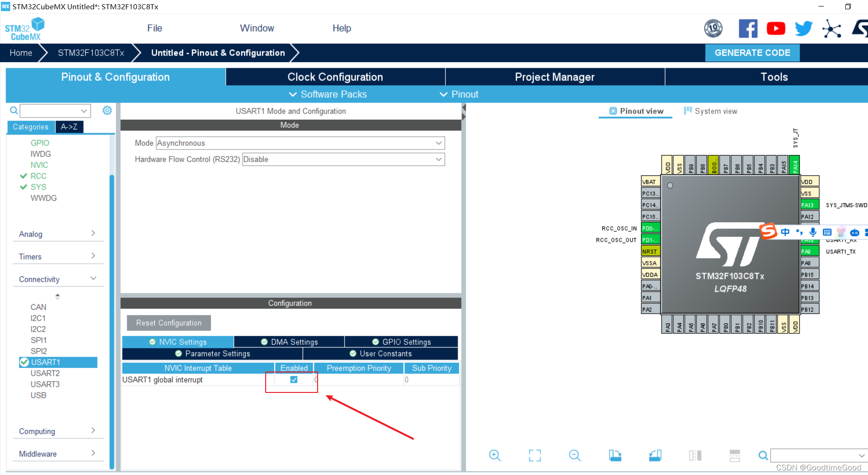Open the Parameter Settings tab
This screenshot has height=475, width=868.
click(212, 353)
